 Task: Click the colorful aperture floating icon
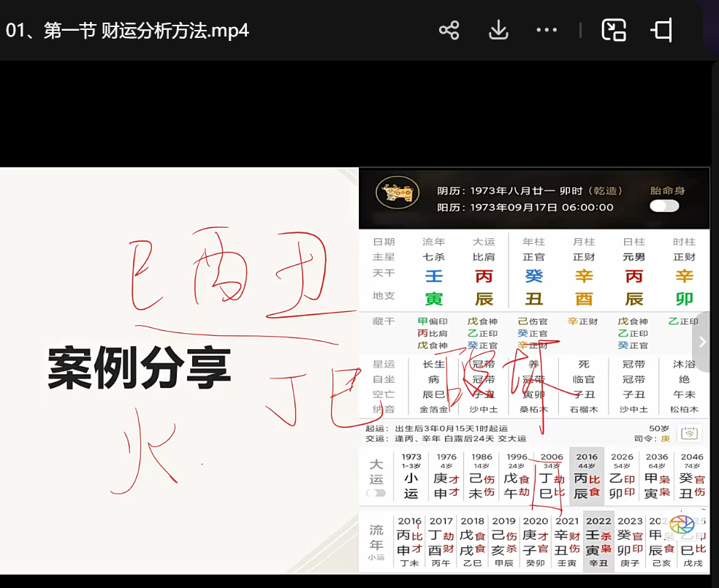point(681,524)
